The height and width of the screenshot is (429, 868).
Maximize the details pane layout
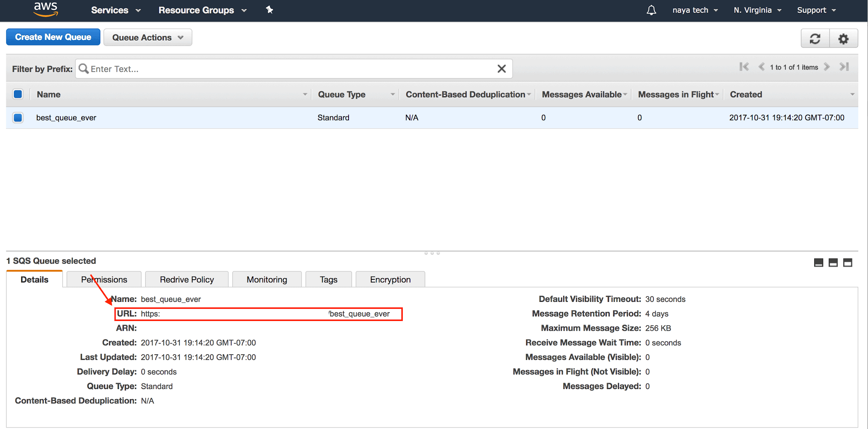pos(848,263)
